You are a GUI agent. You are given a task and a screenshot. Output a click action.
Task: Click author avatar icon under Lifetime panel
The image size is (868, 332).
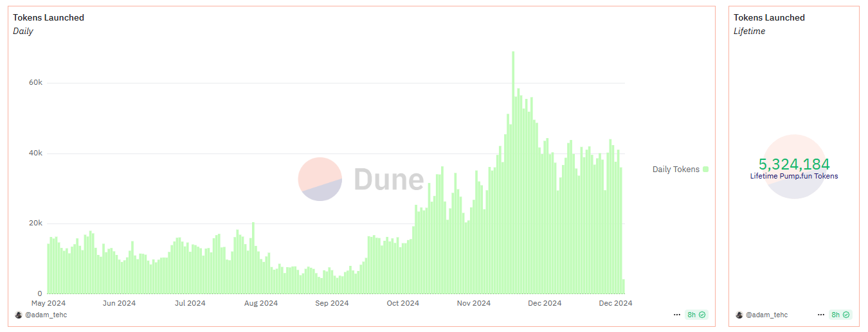click(x=739, y=315)
